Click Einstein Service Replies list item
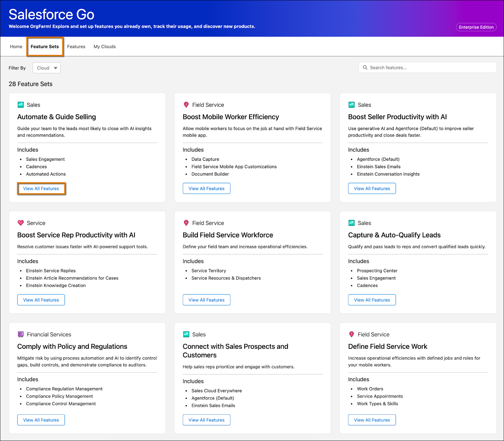The height and width of the screenshot is (441, 504). (51, 271)
